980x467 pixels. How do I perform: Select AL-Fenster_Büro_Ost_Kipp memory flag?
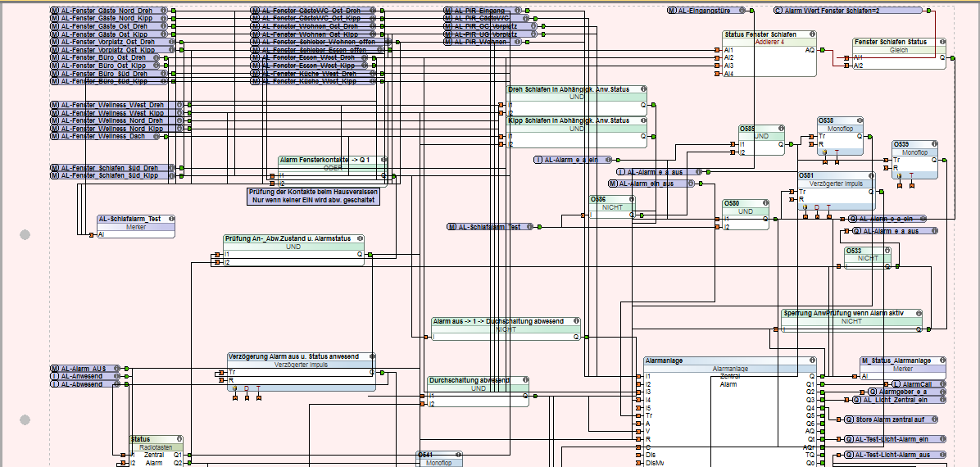tap(106, 66)
